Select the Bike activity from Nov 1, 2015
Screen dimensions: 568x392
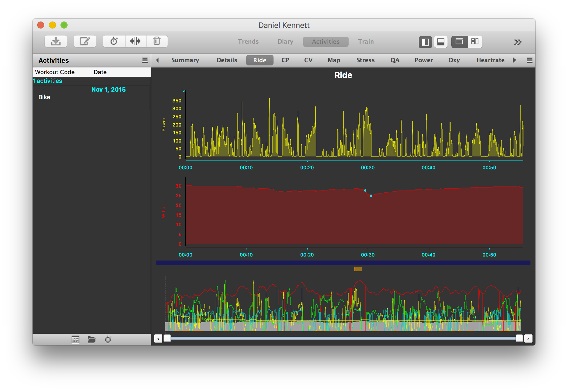point(45,97)
